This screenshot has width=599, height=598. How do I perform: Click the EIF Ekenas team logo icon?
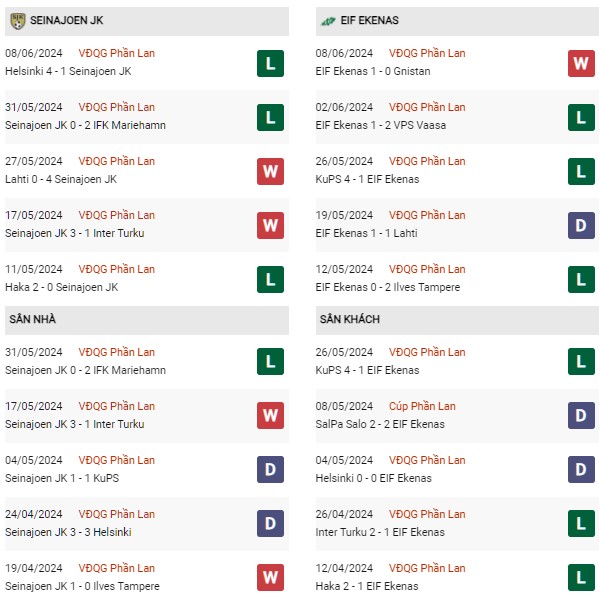(x=328, y=21)
